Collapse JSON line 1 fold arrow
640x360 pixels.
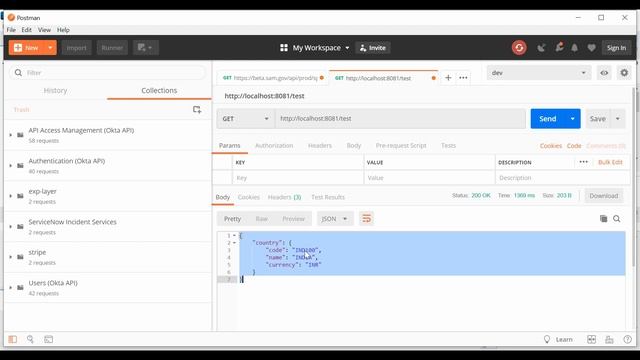pyautogui.click(x=234, y=236)
